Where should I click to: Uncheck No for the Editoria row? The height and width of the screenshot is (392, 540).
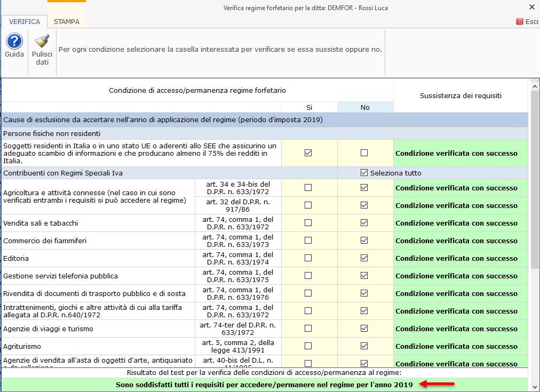[x=363, y=258]
